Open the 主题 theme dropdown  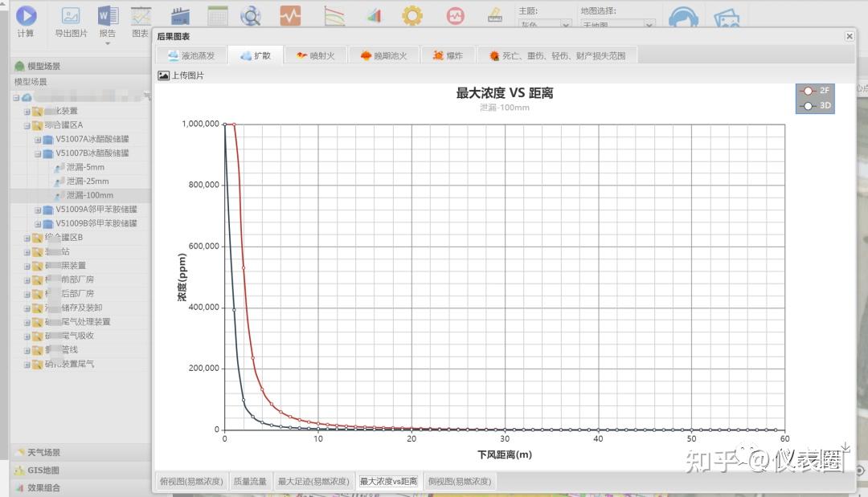[x=543, y=23]
